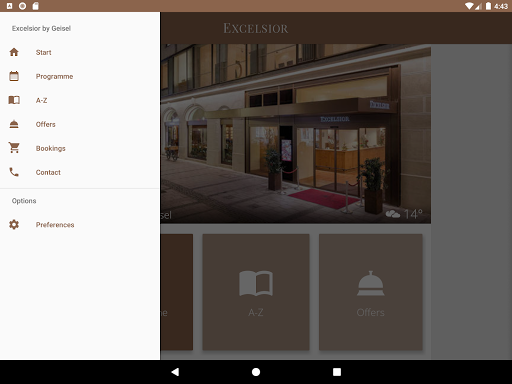Tap the 4:43 clock in status bar
Image resolution: width=512 pixels, height=384 pixels.
pos(501,6)
